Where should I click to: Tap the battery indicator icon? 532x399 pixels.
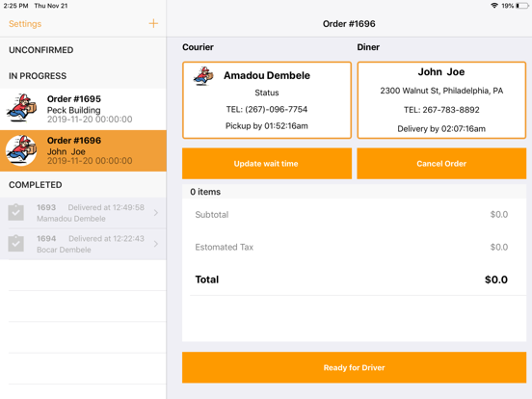coord(521,6)
